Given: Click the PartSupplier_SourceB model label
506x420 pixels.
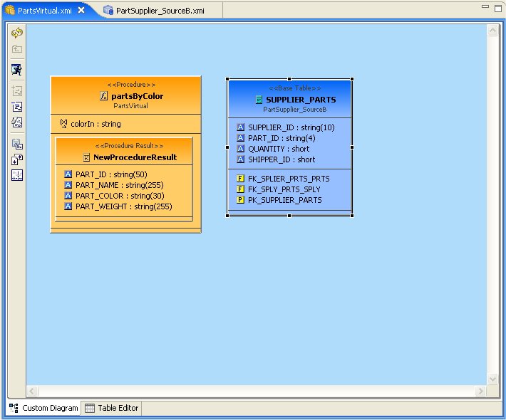Looking at the screenshot, I should coord(294,109).
